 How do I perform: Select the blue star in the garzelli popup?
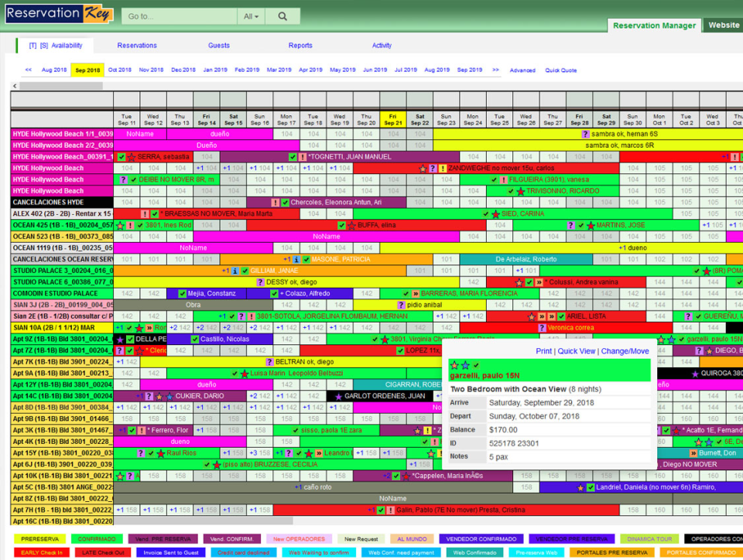click(465, 365)
